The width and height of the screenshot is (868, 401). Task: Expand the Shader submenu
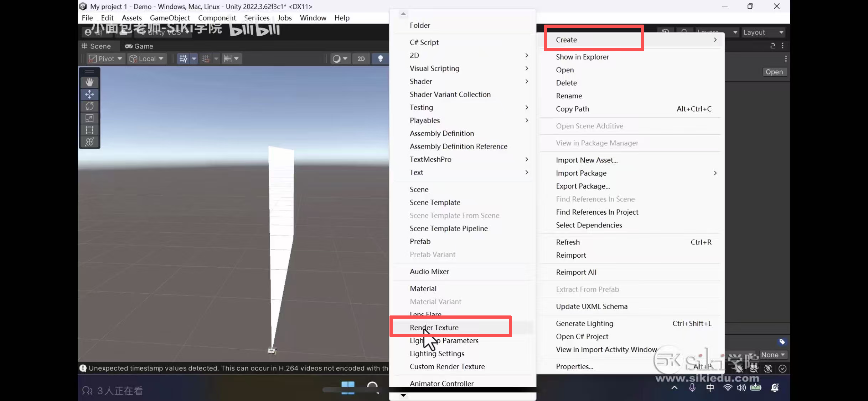(462, 81)
